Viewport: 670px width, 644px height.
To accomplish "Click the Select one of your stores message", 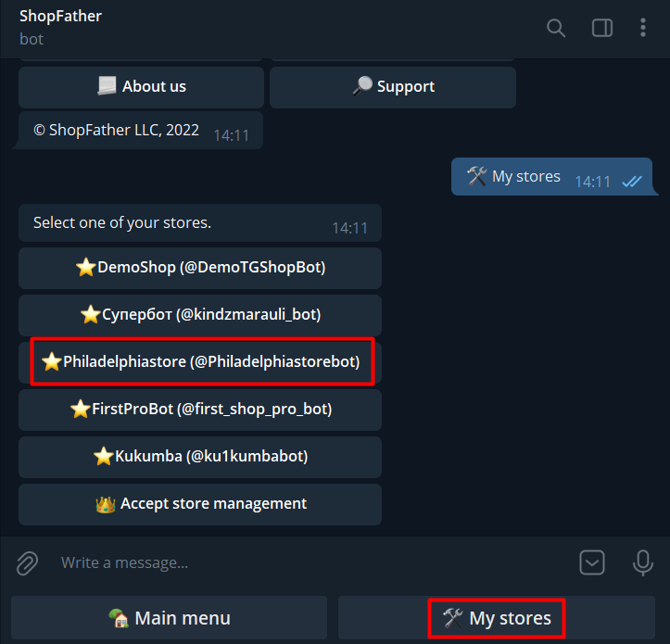I will coord(200,223).
